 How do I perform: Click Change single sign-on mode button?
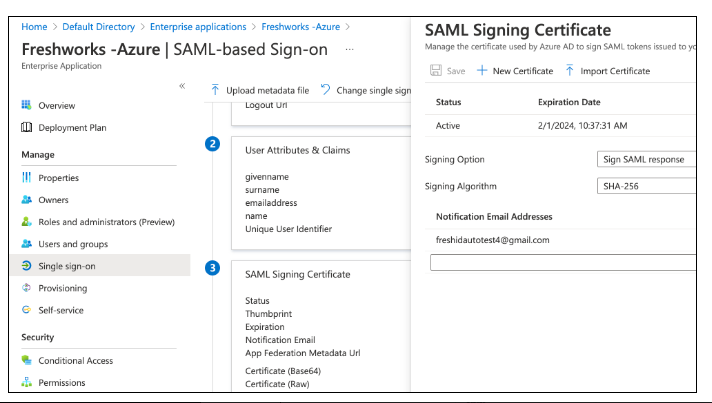(x=366, y=90)
